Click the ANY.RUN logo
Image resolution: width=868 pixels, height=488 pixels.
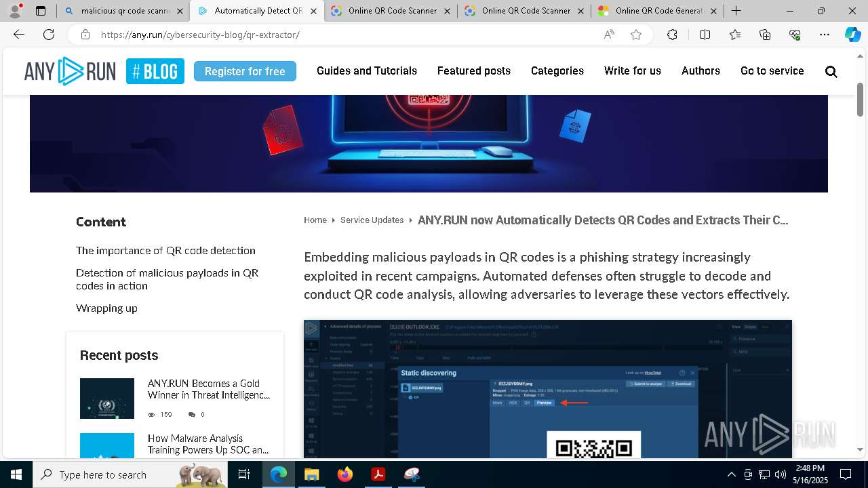[70, 71]
